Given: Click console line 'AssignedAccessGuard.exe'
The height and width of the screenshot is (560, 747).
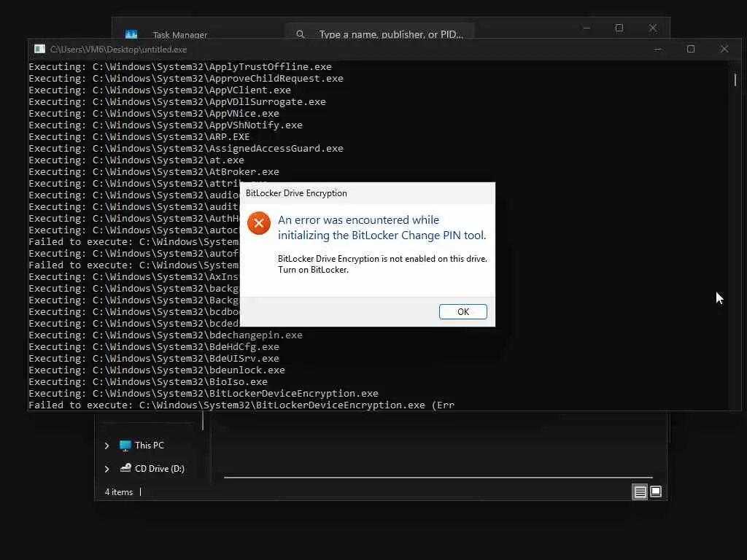Looking at the screenshot, I should 186,149.
